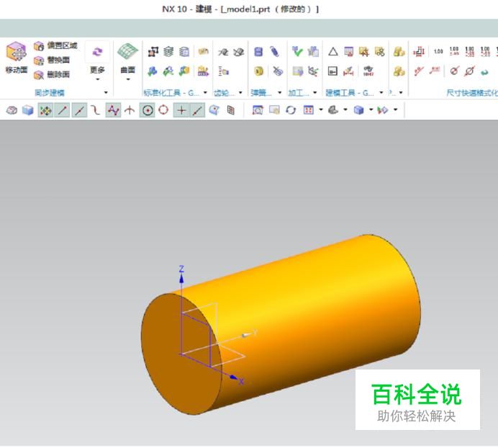Toggle Midpoint snap in the selection bar
This screenshot has width=498, height=448.
coord(79,110)
